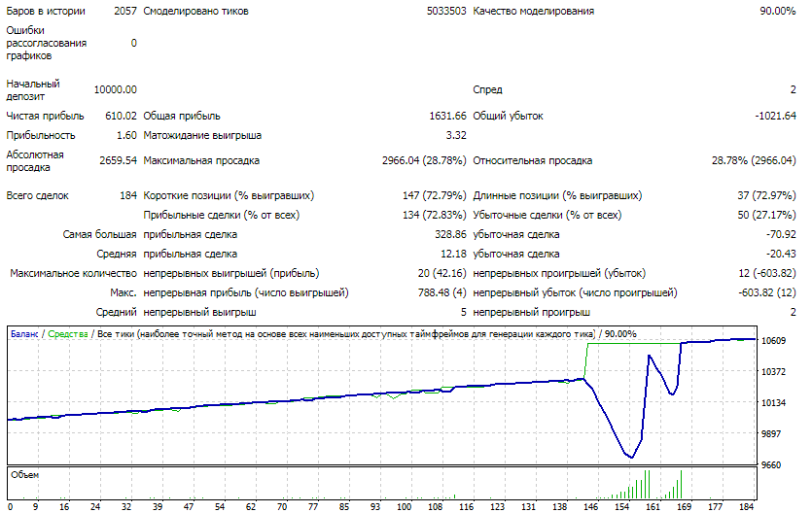Click the "Матожидание выигрыша" label
812x513 pixels.
[x=202, y=135]
